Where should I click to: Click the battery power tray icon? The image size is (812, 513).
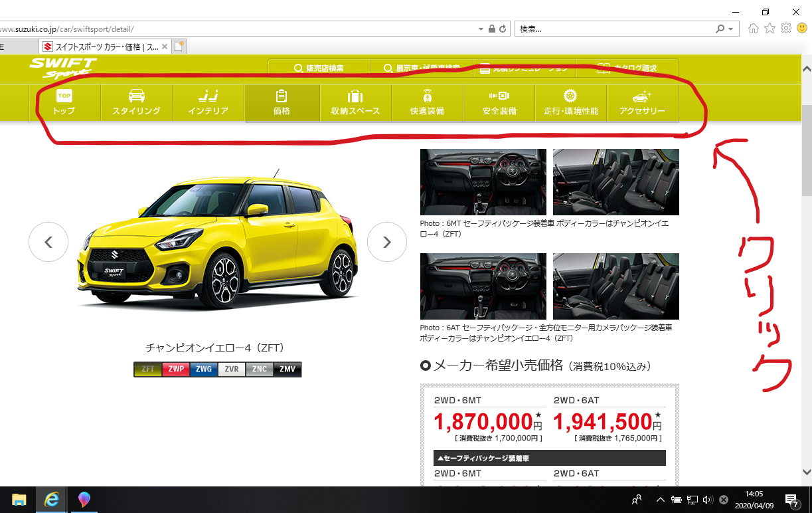click(x=677, y=500)
